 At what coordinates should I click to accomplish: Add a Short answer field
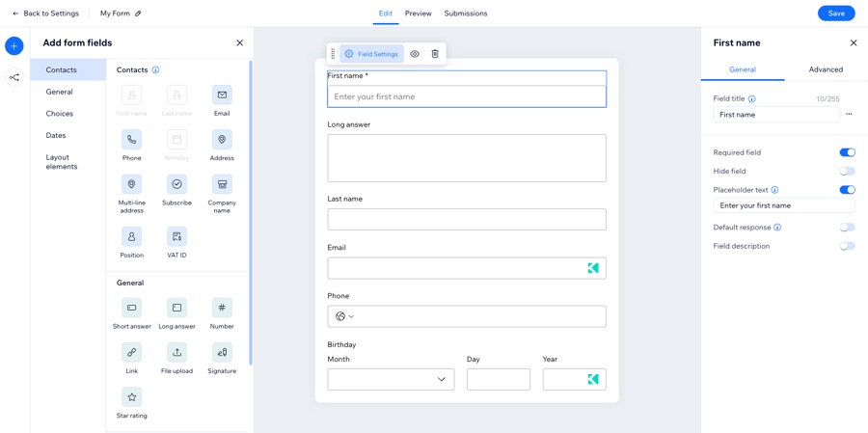[132, 308]
